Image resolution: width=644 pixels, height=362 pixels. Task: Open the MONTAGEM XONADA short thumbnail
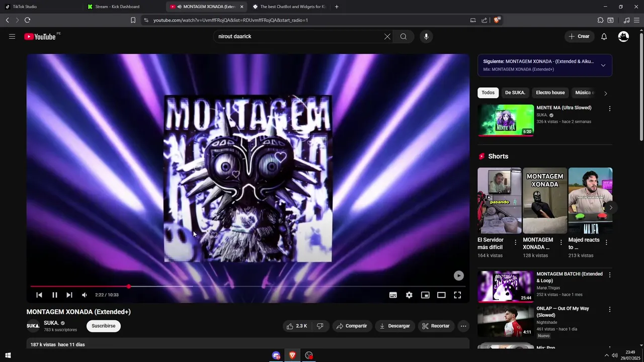545,201
